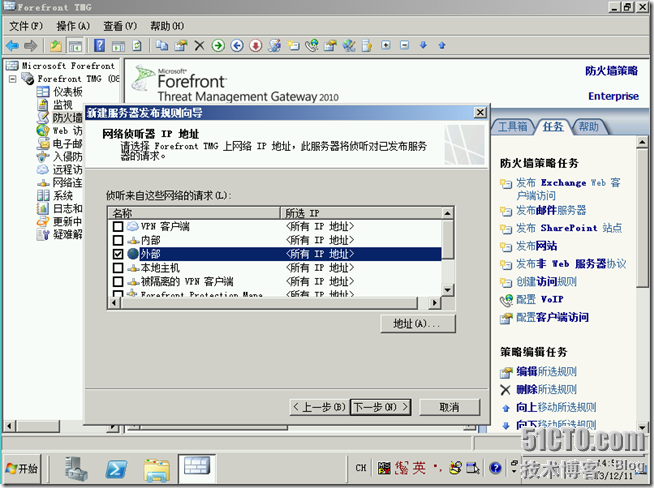Check the 被隔离的 VPN 客户端 checkbox
The width and height of the screenshot is (654, 488).
(x=118, y=281)
